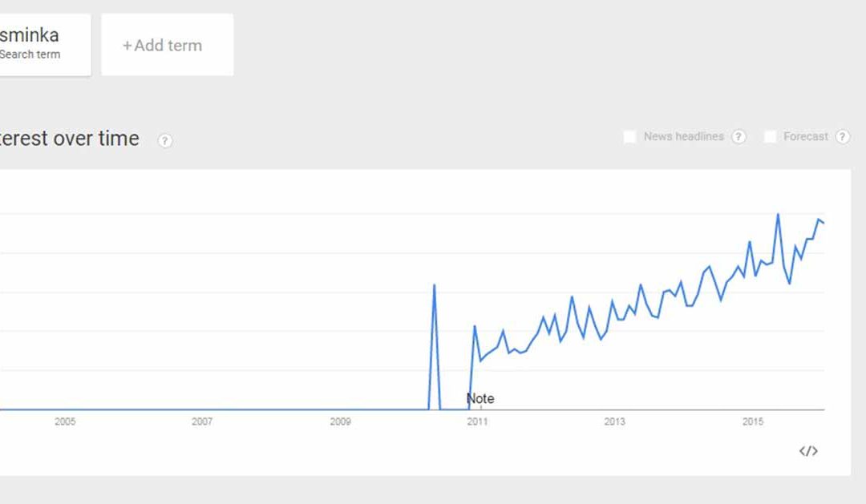866x504 pixels.
Task: Select the 2009 year axis label
Action: (340, 421)
